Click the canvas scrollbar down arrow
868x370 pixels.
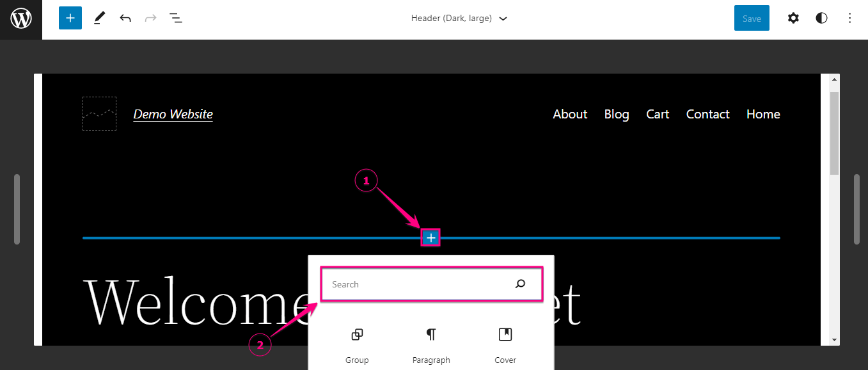834,339
